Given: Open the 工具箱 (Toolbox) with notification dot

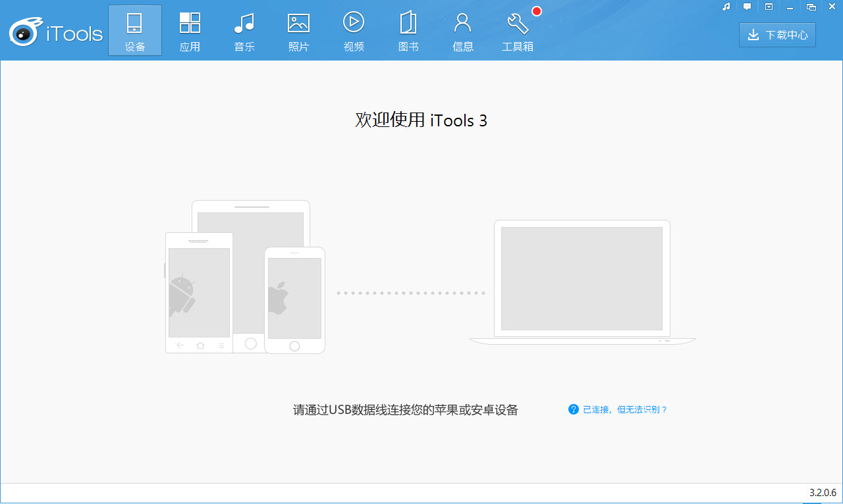Looking at the screenshot, I should 518,30.
